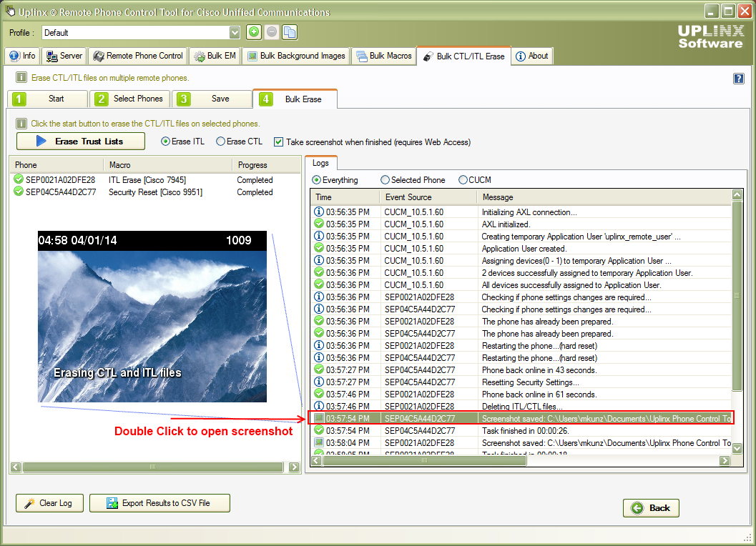Uncheck Take screenshot when finished
Viewport: 756px width, 546px height.
pyautogui.click(x=279, y=141)
